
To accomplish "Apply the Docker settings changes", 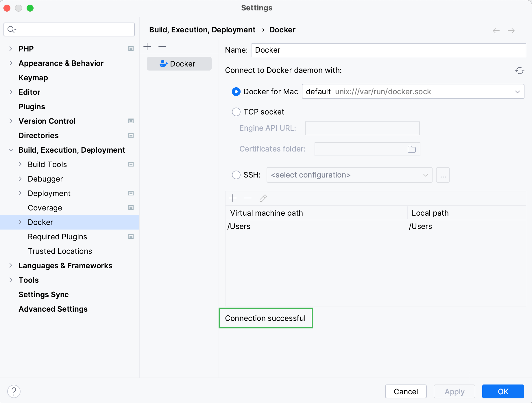I will point(454,391).
